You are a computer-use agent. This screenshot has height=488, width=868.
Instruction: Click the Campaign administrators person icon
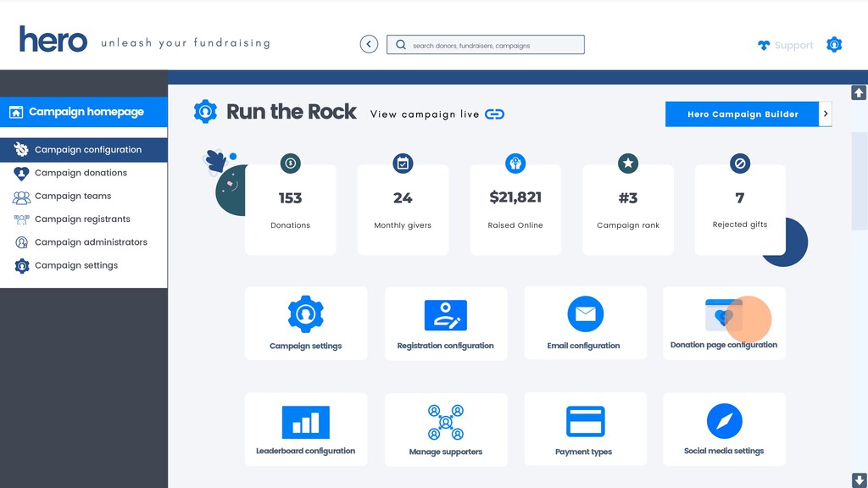click(21, 242)
